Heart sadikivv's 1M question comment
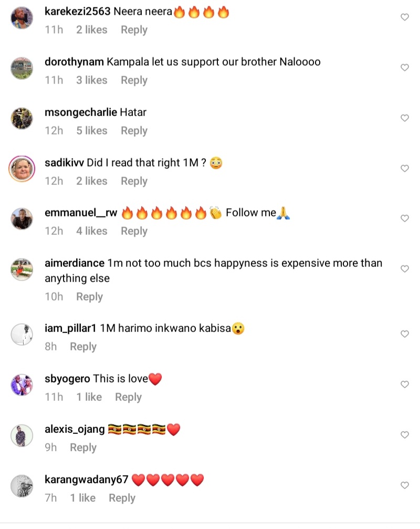420x529 pixels. pyautogui.click(x=405, y=169)
